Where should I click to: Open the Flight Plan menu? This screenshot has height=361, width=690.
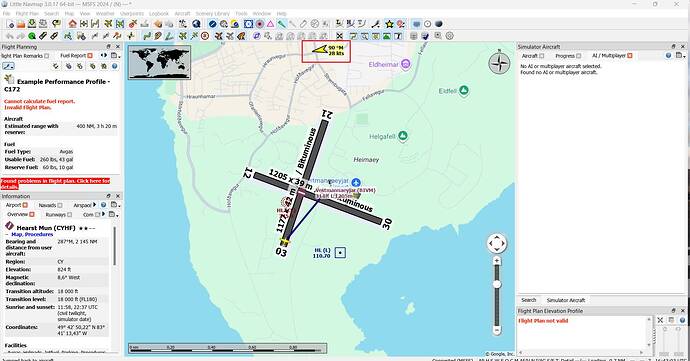point(27,14)
